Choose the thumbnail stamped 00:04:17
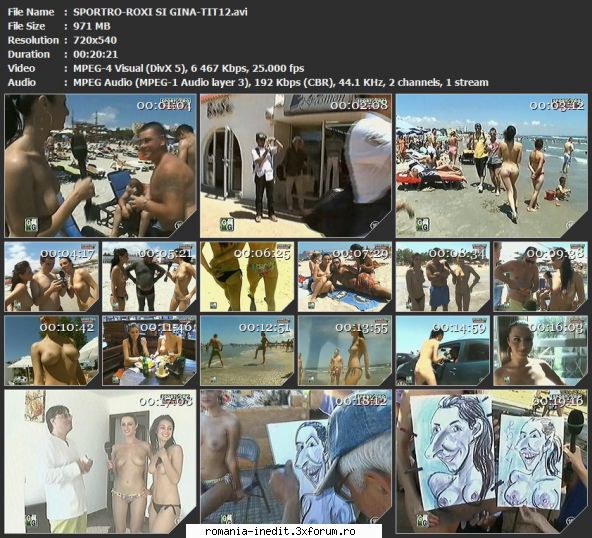The height and width of the screenshot is (538, 592). pyautogui.click(x=51, y=277)
